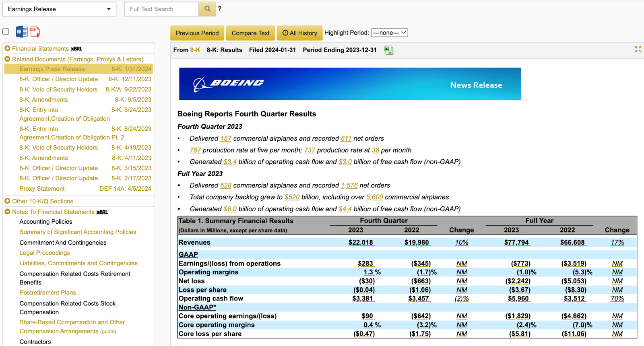Tick the checkbox beside the Word icon
Viewport: 644px width, 346px height.
pyautogui.click(x=6, y=31)
